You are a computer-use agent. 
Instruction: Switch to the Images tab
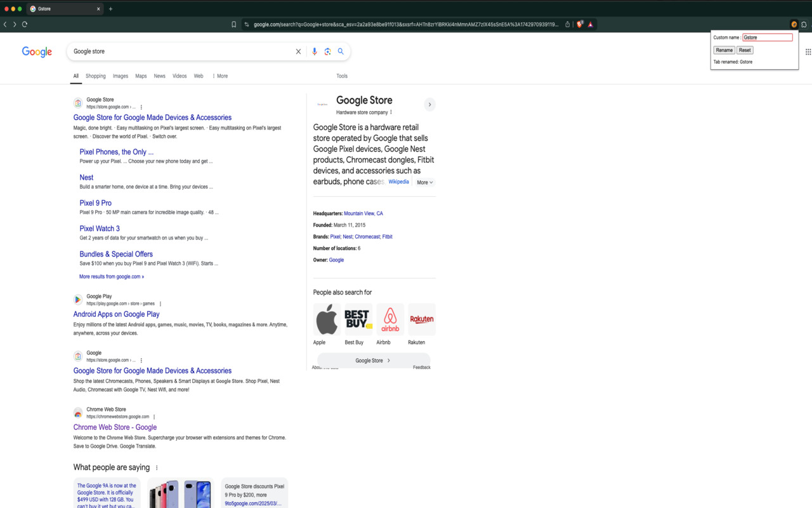click(x=121, y=76)
